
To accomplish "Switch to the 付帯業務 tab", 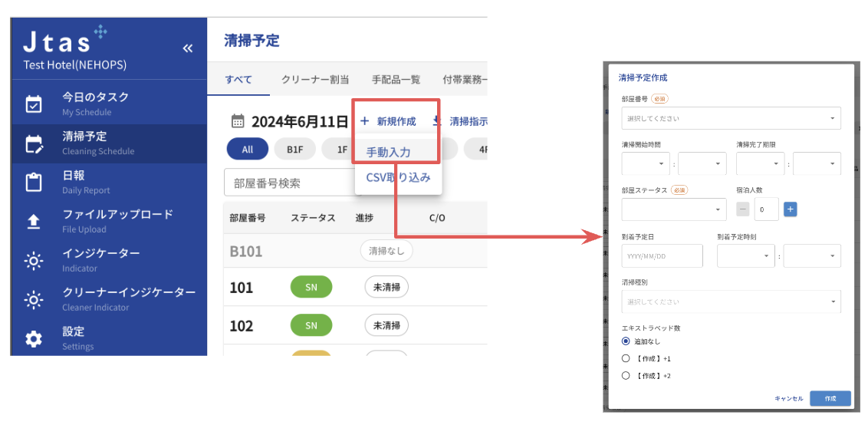I will point(465,79).
